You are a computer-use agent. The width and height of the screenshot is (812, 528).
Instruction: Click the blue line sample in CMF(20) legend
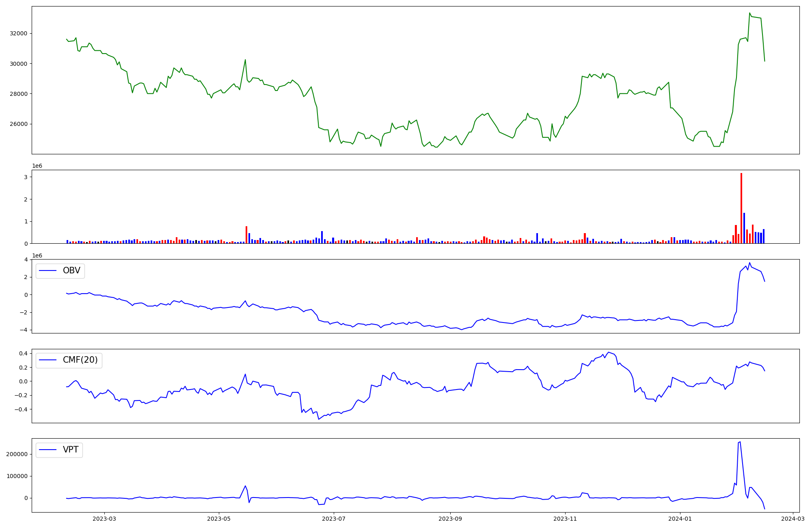click(x=48, y=360)
